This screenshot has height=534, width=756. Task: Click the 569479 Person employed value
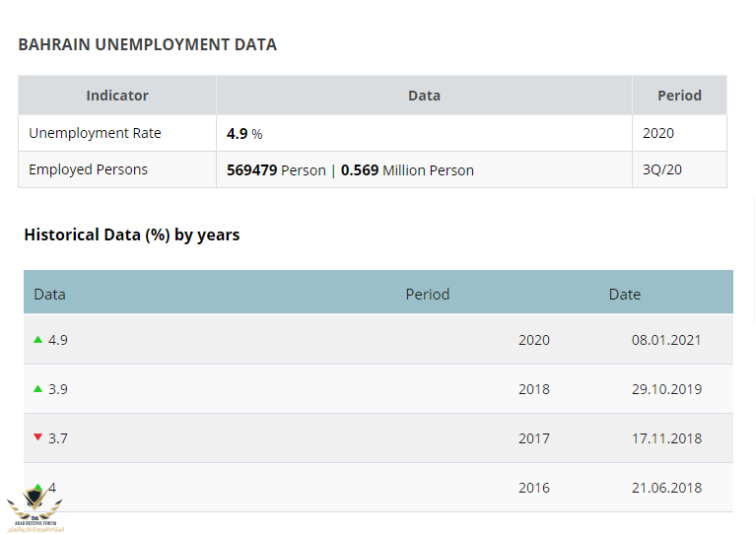click(276, 170)
